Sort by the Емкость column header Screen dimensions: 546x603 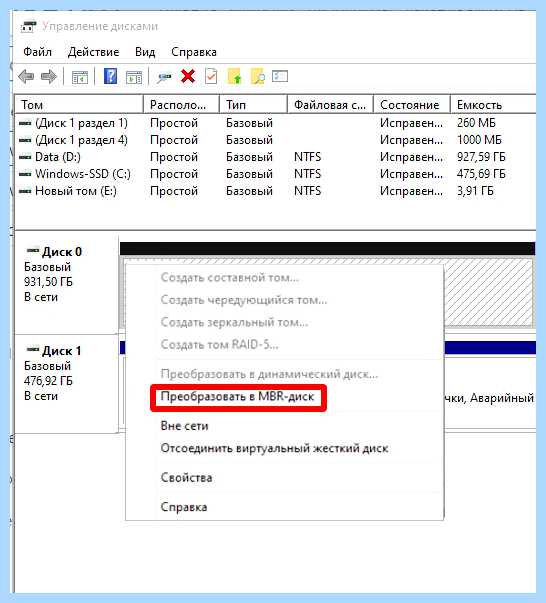coord(493,105)
